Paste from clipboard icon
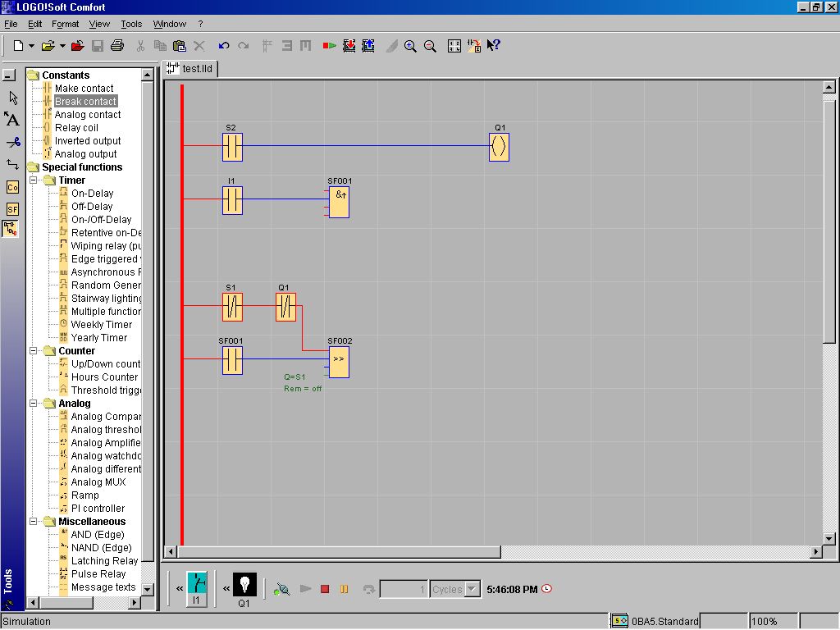 [180, 46]
